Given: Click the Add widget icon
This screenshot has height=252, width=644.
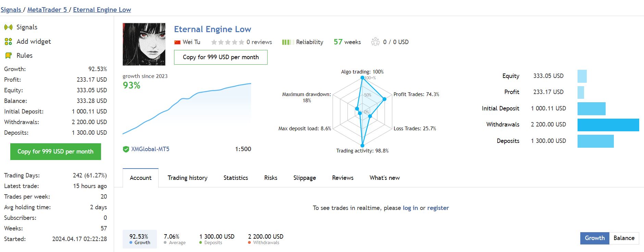Looking at the screenshot, I should [8, 42].
